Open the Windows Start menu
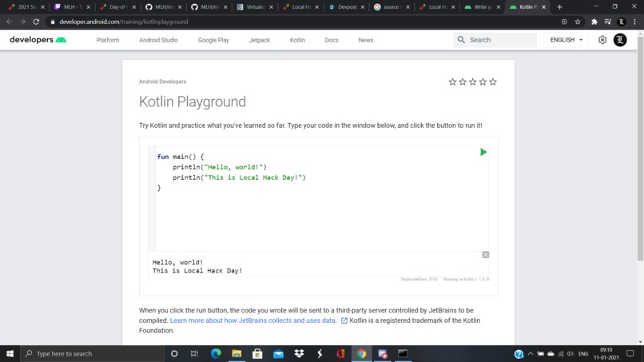This screenshot has height=362, width=644. pyautogui.click(x=10, y=353)
